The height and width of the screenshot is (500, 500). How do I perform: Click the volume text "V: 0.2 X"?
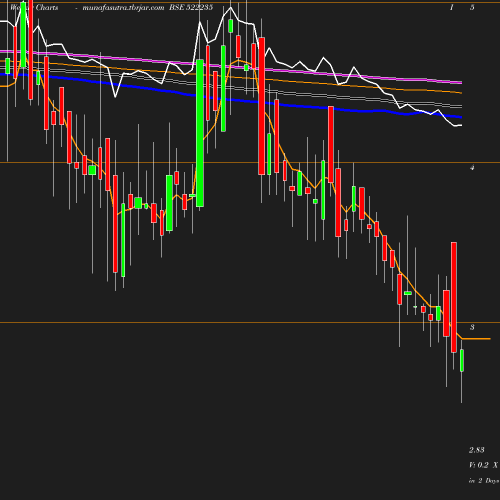(x=483, y=465)
